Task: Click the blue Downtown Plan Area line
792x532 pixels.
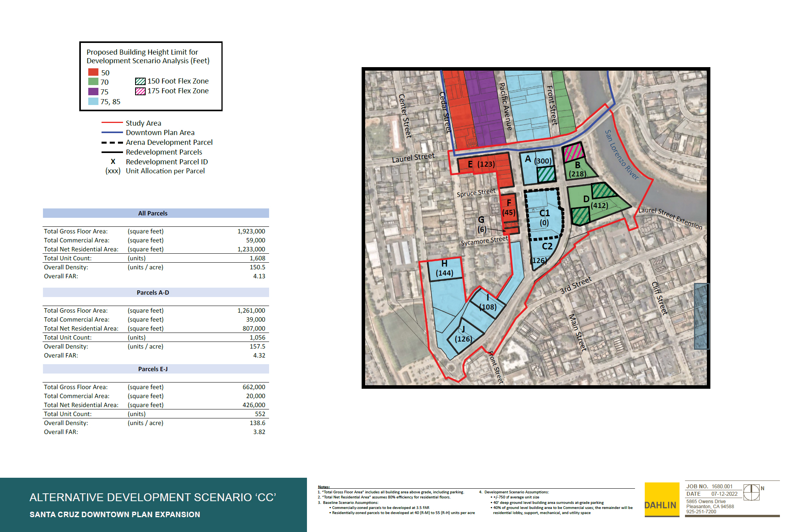Action: (112, 133)
